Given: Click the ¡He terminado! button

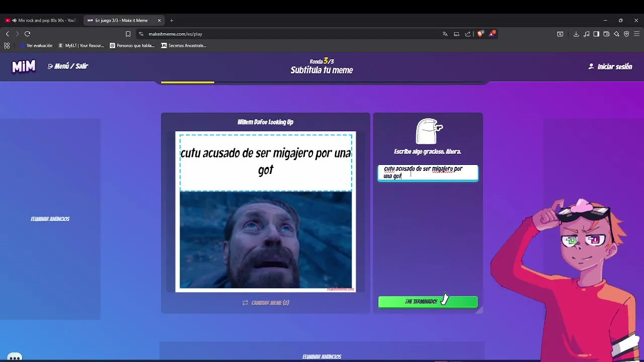Looking at the screenshot, I should click(428, 302).
